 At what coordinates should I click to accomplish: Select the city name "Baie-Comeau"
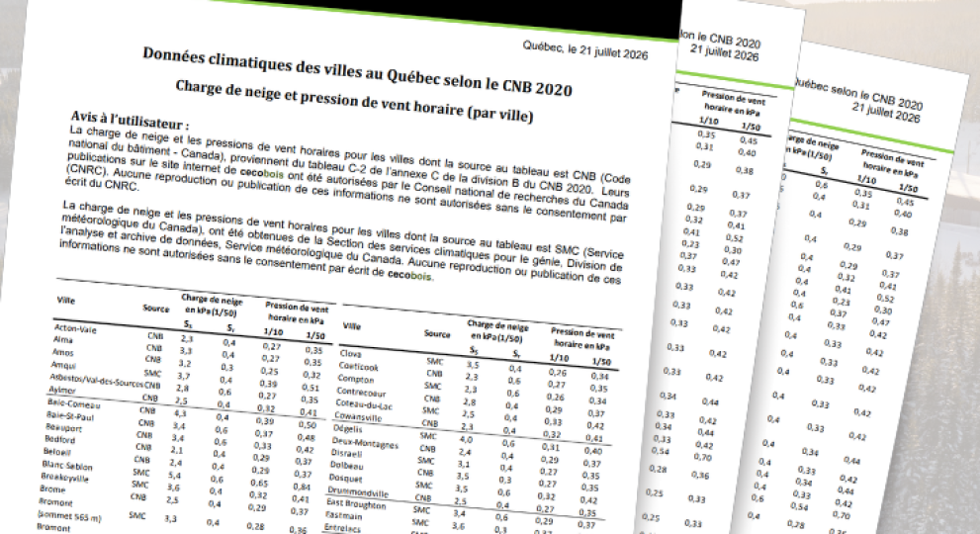click(73, 403)
